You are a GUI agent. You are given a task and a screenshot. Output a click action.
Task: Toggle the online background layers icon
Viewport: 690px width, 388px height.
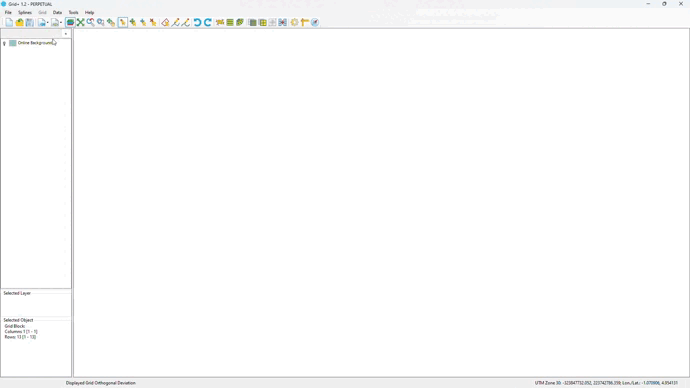(x=70, y=22)
